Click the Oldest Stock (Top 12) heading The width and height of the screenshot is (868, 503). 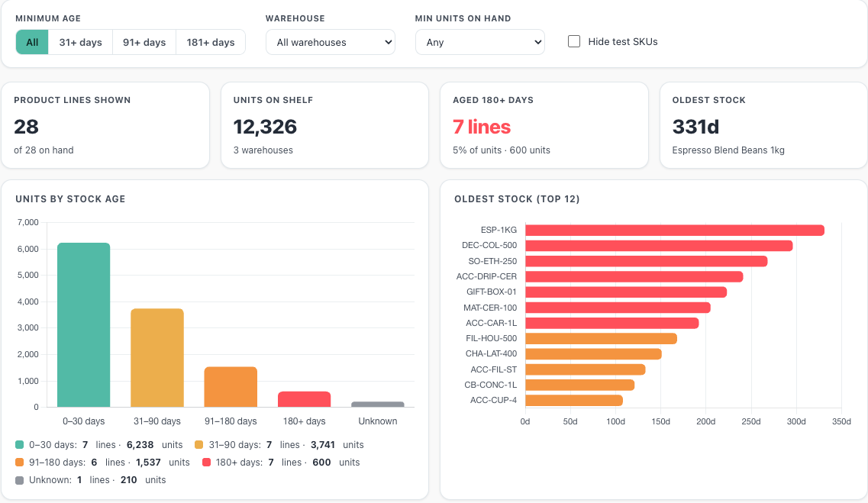pyautogui.click(x=517, y=199)
